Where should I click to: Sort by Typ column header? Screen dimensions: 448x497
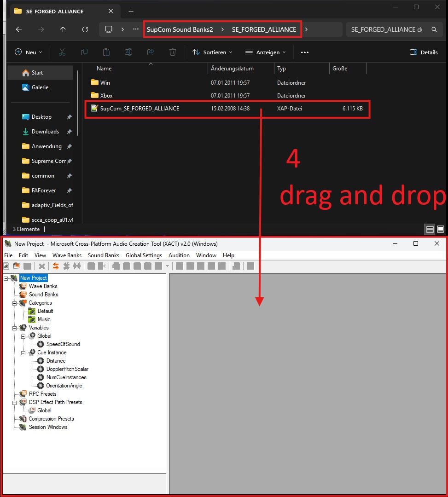[302, 69]
